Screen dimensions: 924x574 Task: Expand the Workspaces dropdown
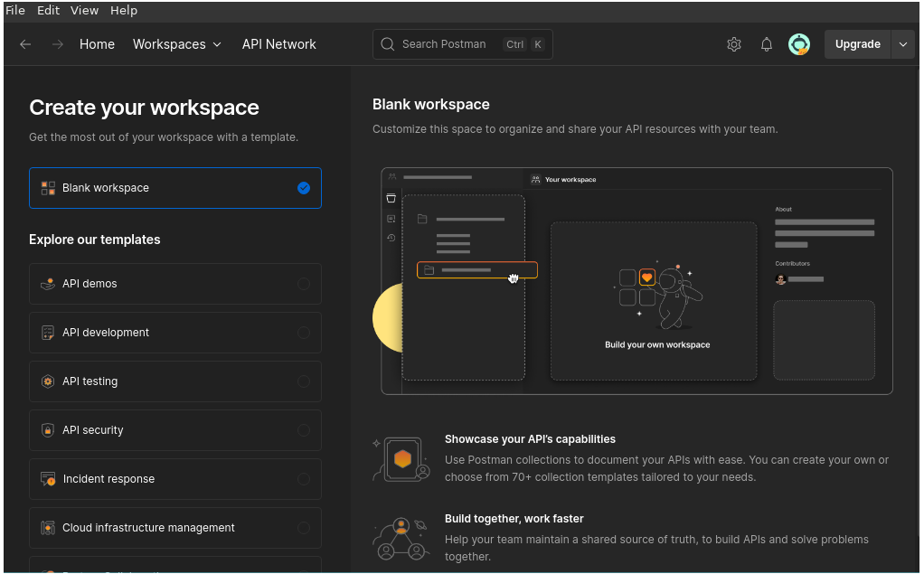177,44
